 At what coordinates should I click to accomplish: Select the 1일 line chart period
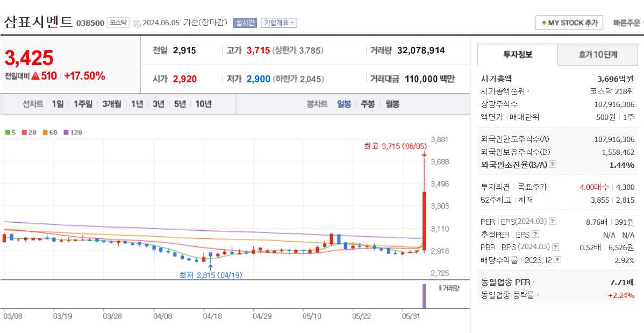click(x=58, y=104)
